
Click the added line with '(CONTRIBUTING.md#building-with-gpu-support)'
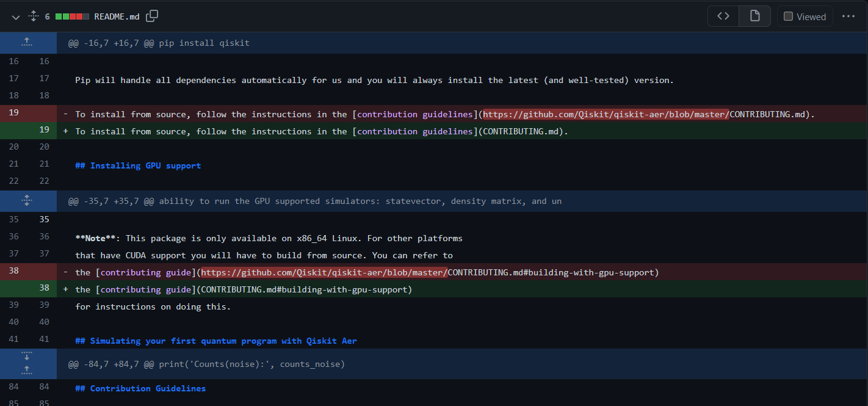pyautogui.click(x=244, y=289)
